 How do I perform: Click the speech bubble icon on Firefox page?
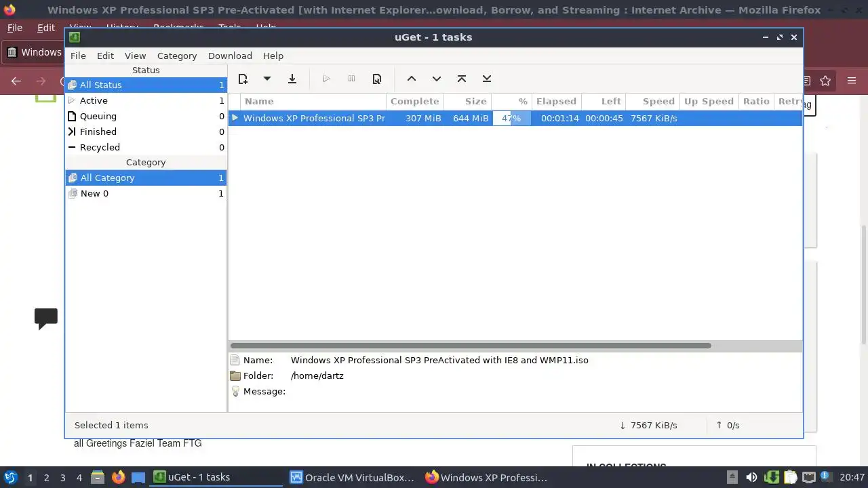coord(46,319)
